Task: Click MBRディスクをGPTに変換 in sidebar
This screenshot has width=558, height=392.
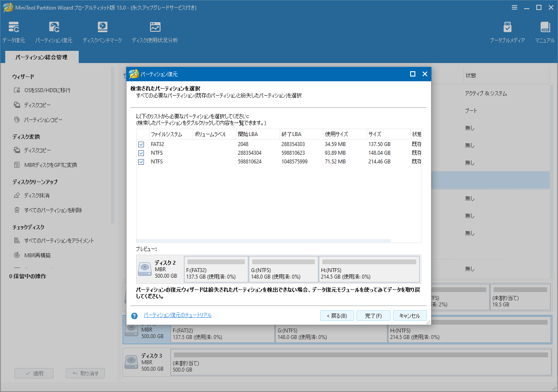Action: click(50, 165)
